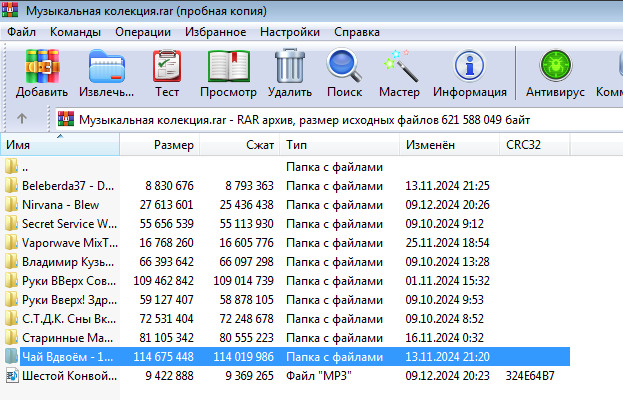
Task: Click the Извлечь (Extract) toolbar icon
Action: point(106,66)
